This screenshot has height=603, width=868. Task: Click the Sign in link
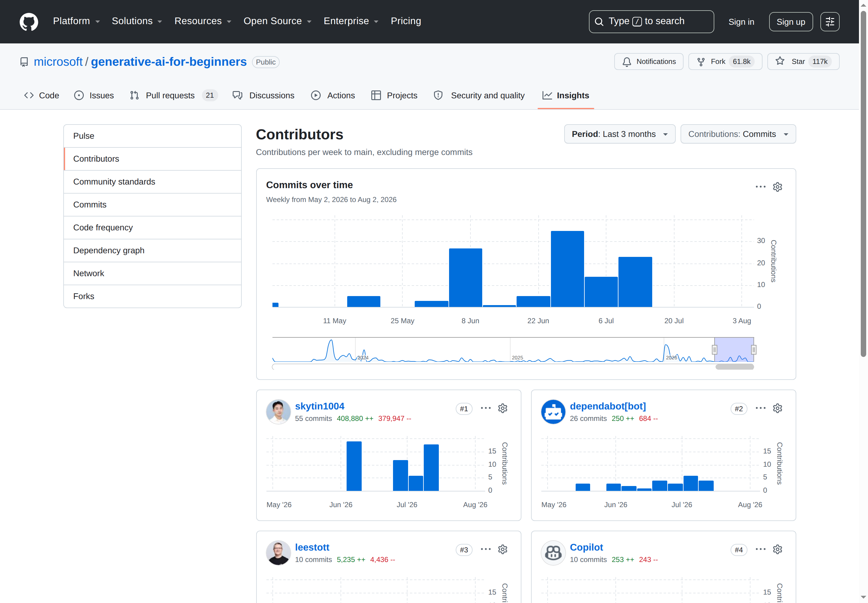point(741,21)
